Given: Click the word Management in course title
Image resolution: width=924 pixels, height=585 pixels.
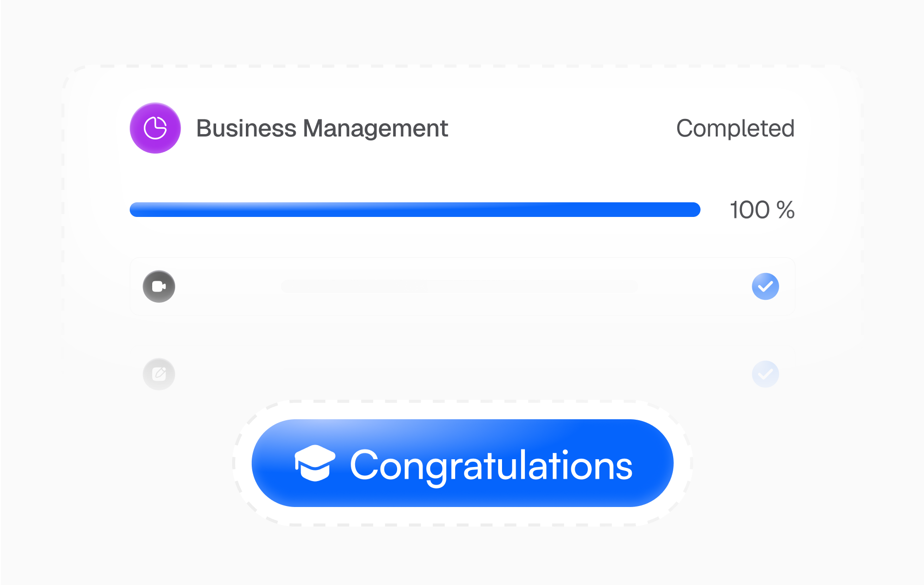Looking at the screenshot, I should tap(375, 129).
